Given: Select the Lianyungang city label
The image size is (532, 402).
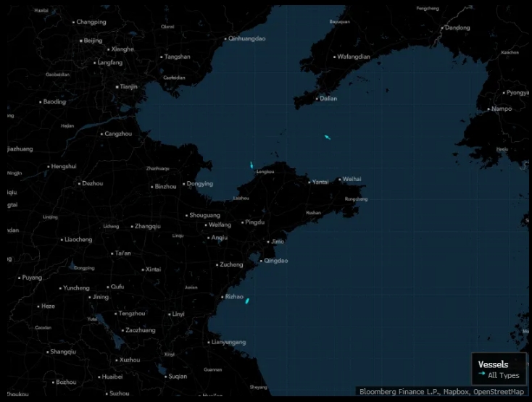Looking at the screenshot, I should [229, 342].
